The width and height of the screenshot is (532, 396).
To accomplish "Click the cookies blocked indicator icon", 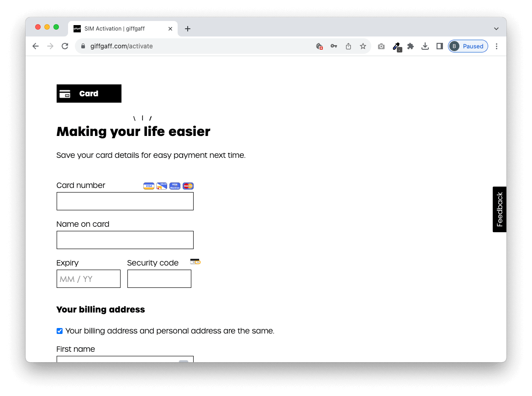I will [x=319, y=47].
